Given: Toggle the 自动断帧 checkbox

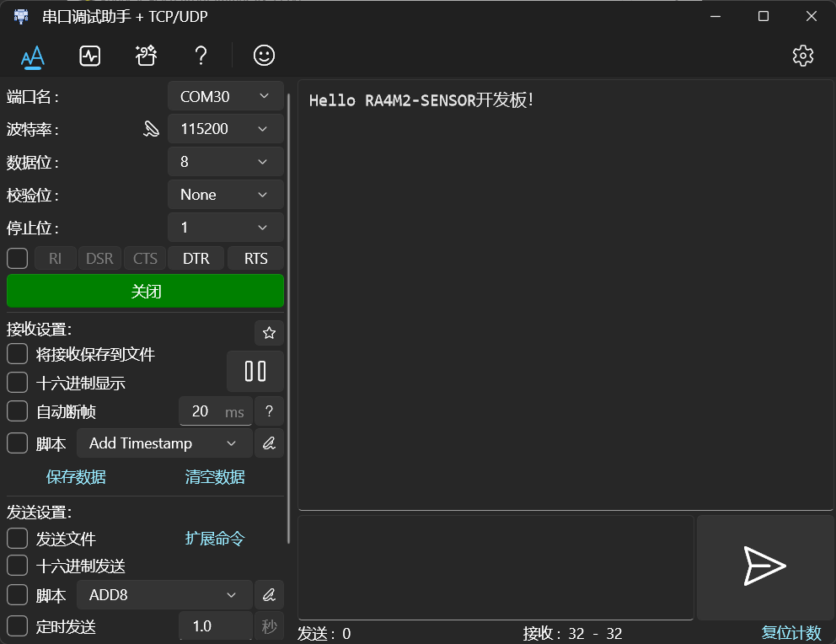Looking at the screenshot, I should [x=17, y=411].
